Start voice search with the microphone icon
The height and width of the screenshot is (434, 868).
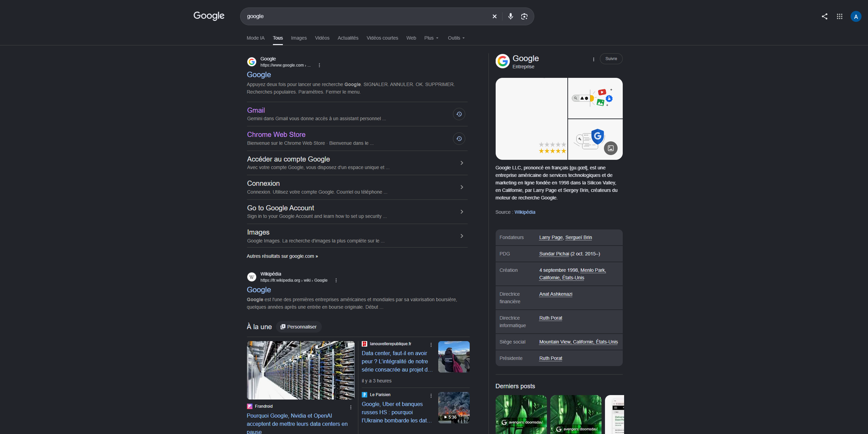(x=510, y=16)
